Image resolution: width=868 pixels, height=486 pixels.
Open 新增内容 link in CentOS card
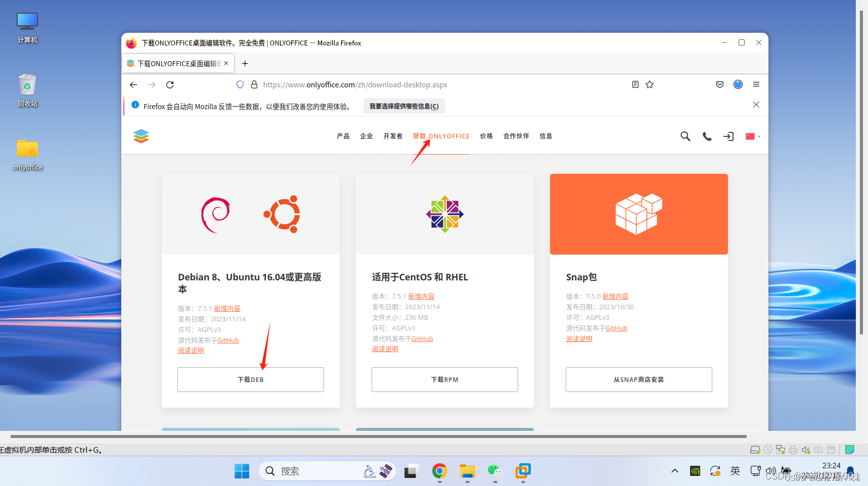point(421,296)
